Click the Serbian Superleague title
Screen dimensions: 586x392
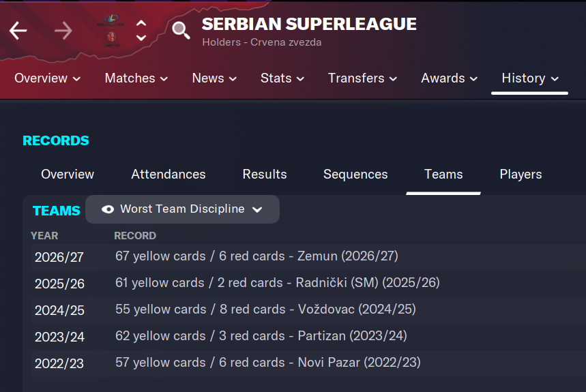pos(309,25)
